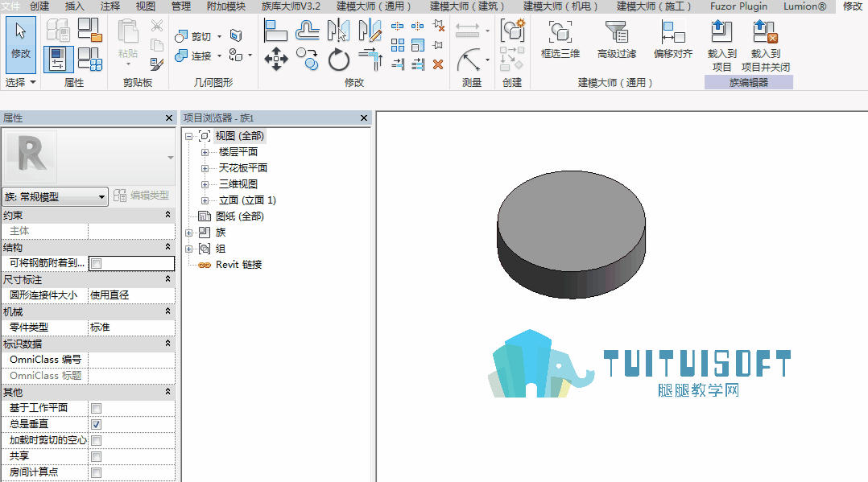Expand the 三维视图 tree node
Image resolution: width=868 pixels, height=482 pixels.
coord(205,184)
